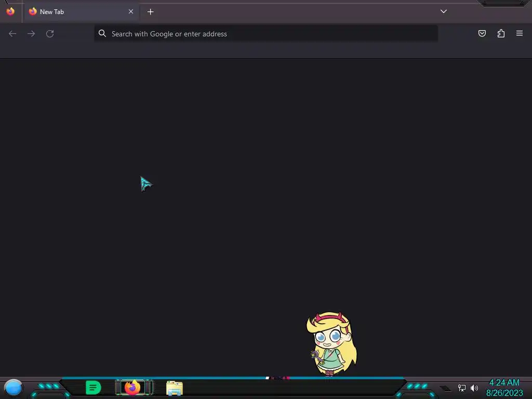This screenshot has height=399, width=532.
Task: Focus the Search with Google address bar
Action: coord(266,34)
